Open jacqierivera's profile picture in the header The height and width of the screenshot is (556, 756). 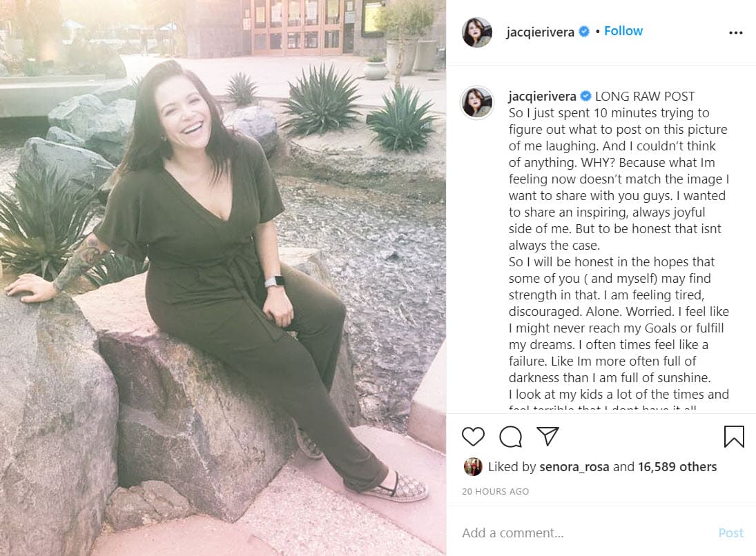(477, 31)
